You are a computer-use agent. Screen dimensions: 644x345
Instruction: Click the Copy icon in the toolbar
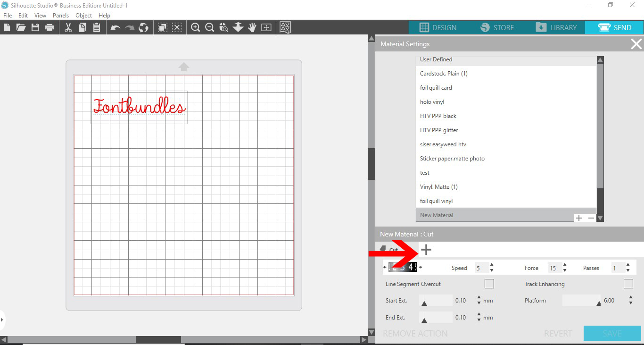point(83,27)
